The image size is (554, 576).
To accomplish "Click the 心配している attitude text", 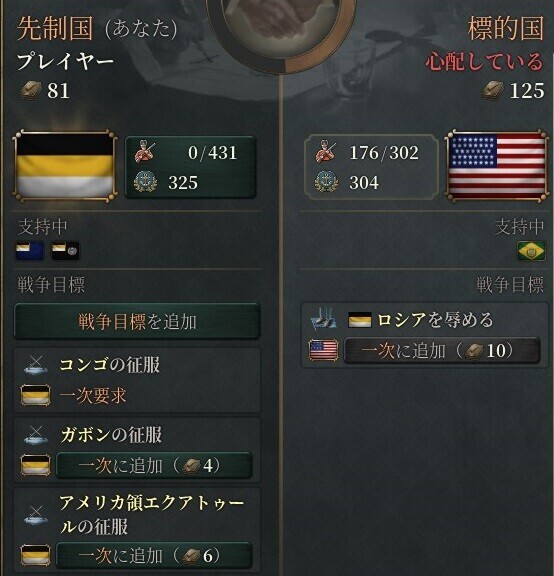I will click(484, 61).
